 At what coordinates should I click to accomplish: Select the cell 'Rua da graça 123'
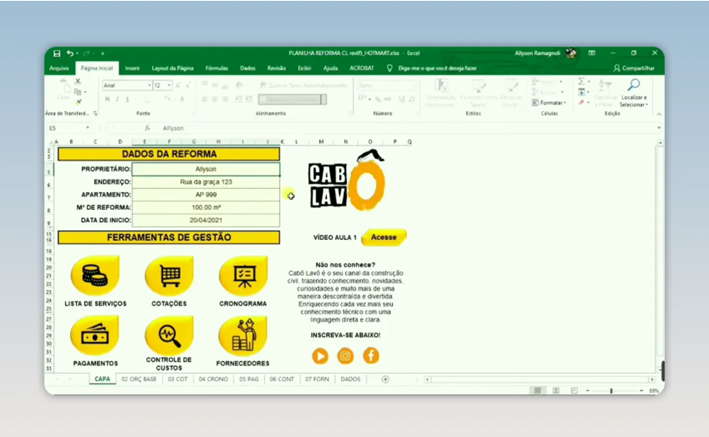pyautogui.click(x=206, y=182)
